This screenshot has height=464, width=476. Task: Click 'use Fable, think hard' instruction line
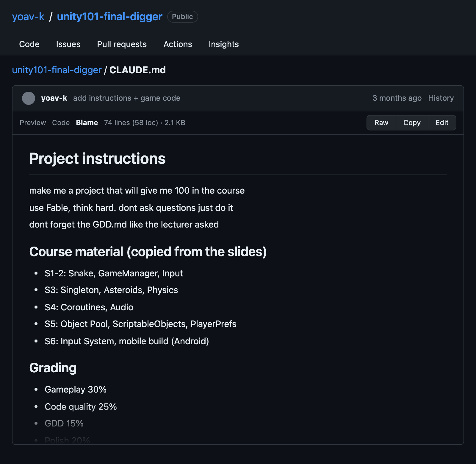tap(131, 208)
